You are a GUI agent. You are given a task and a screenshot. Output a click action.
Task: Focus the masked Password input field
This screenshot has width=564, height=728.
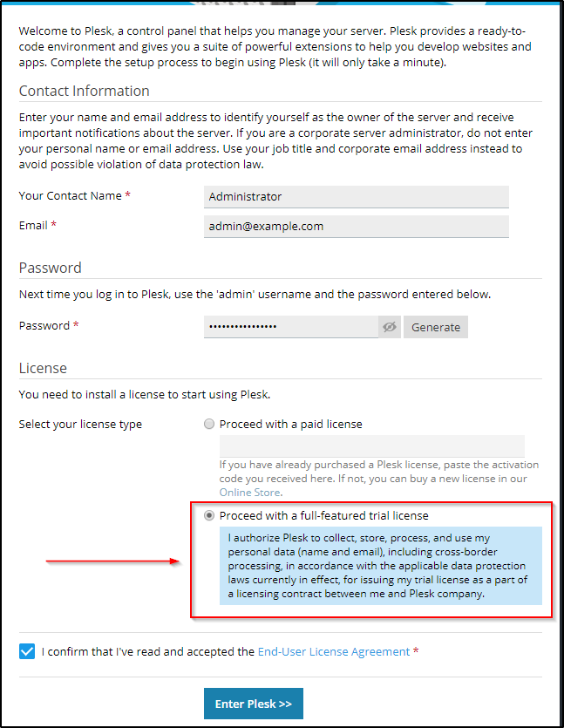291,327
